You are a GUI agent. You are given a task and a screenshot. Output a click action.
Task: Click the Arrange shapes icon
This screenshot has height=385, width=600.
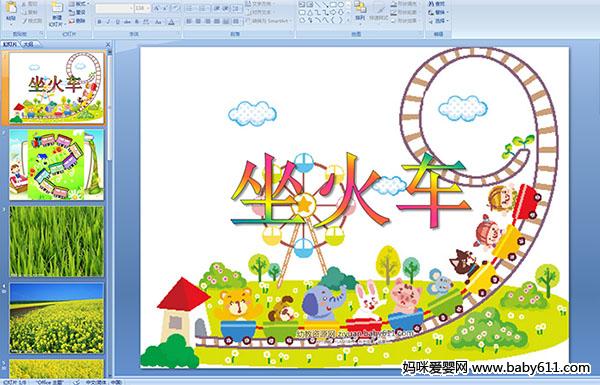360,10
